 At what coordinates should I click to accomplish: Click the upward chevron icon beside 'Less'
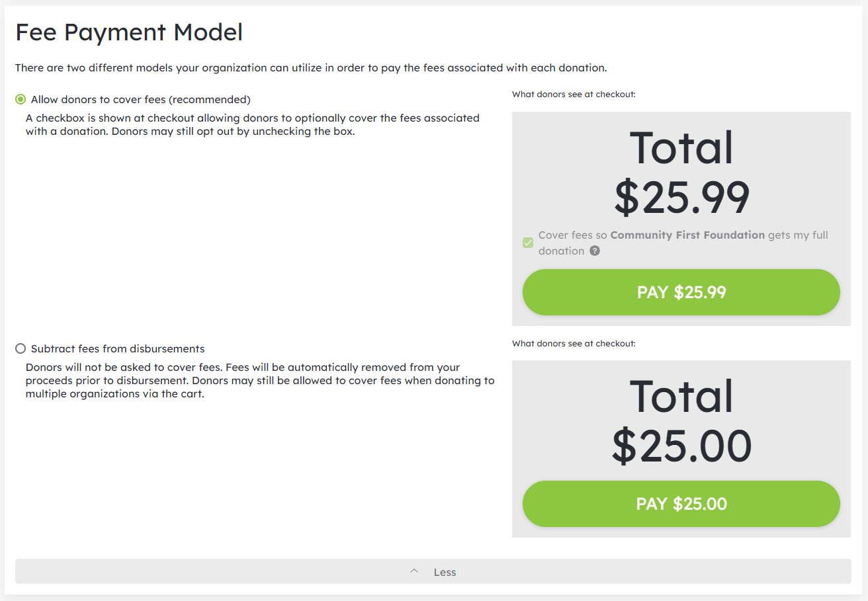click(414, 571)
